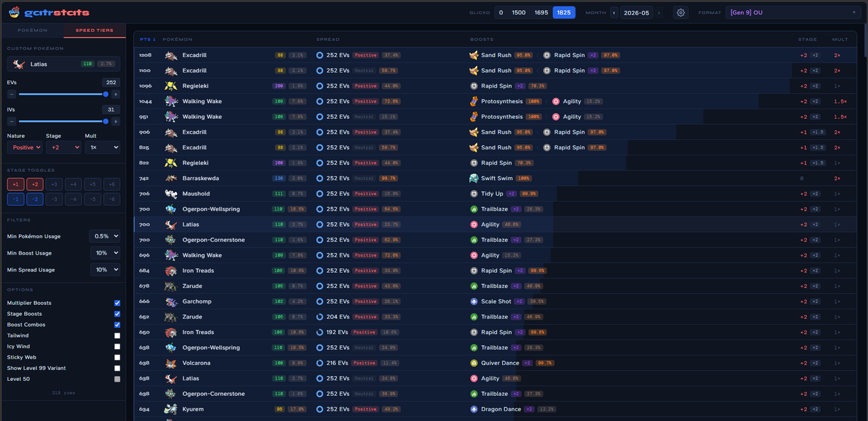Click the Maushold sprite icon
868x421 pixels.
pyautogui.click(x=170, y=194)
